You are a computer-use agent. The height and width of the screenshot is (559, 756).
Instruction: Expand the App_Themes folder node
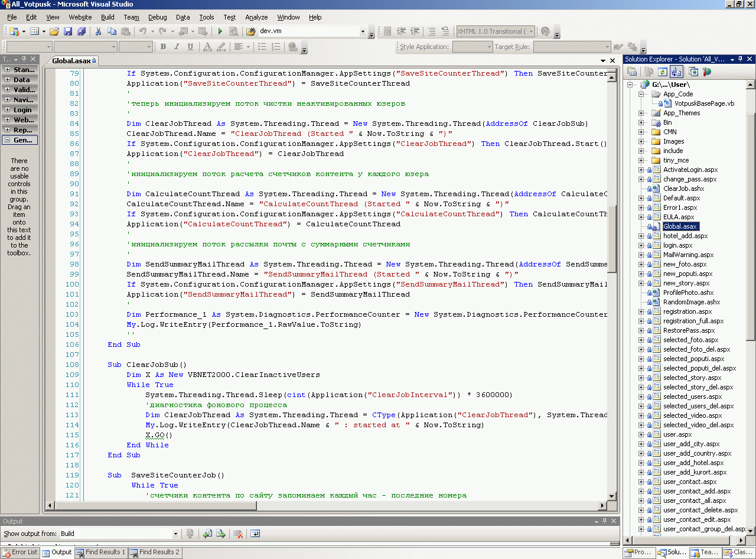tap(641, 113)
